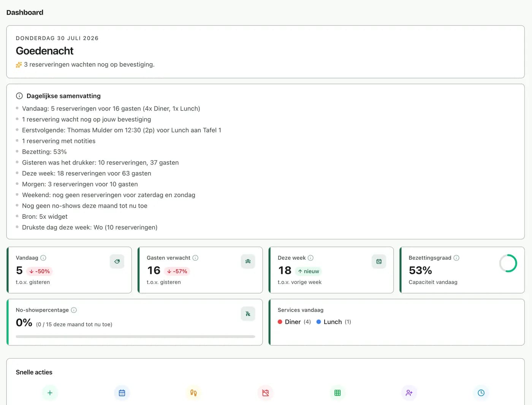Screen dimensions: 532x405
Task: Click the 'nieuw' badge in Deze week
Action: click(x=309, y=271)
